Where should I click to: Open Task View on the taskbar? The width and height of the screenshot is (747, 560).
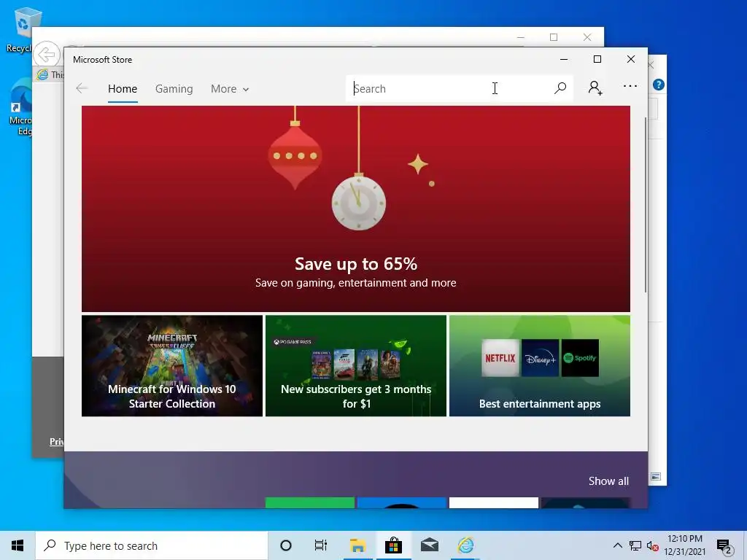pos(321,545)
